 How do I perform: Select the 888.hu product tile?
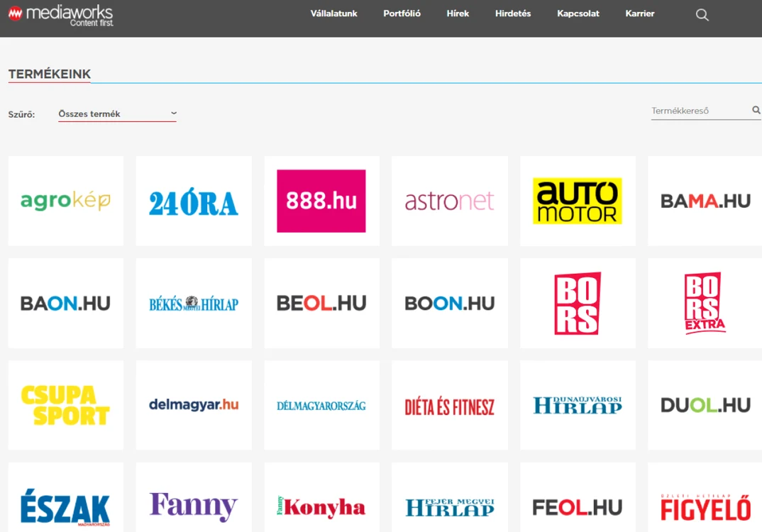pyautogui.click(x=321, y=201)
